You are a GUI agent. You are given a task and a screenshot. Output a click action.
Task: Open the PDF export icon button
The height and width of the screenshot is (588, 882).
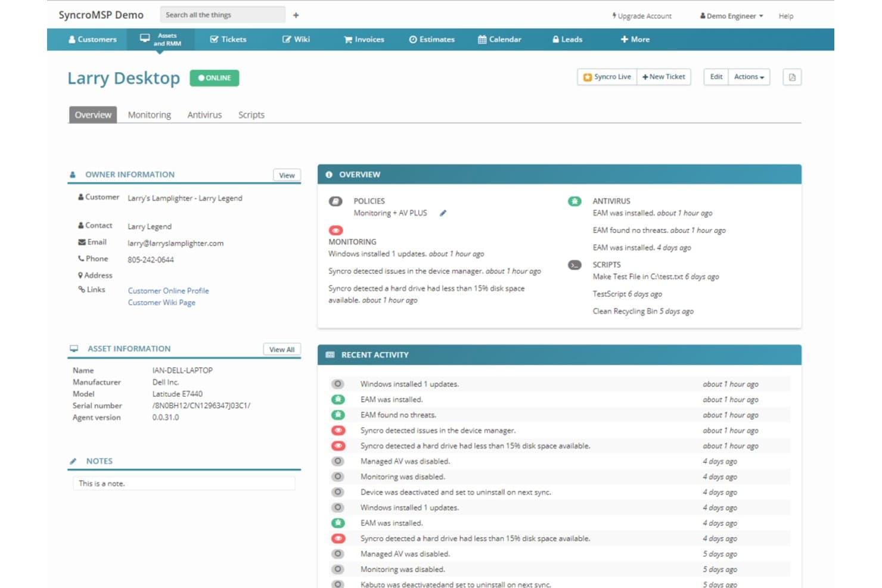pyautogui.click(x=792, y=77)
